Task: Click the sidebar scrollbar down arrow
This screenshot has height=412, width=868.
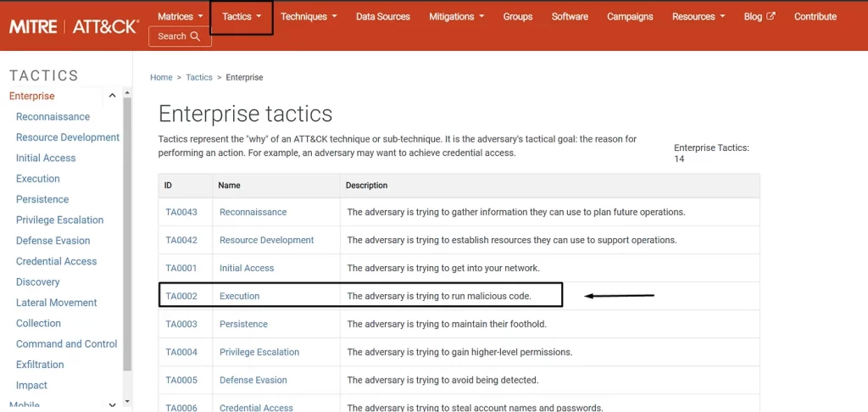Action: point(127,402)
